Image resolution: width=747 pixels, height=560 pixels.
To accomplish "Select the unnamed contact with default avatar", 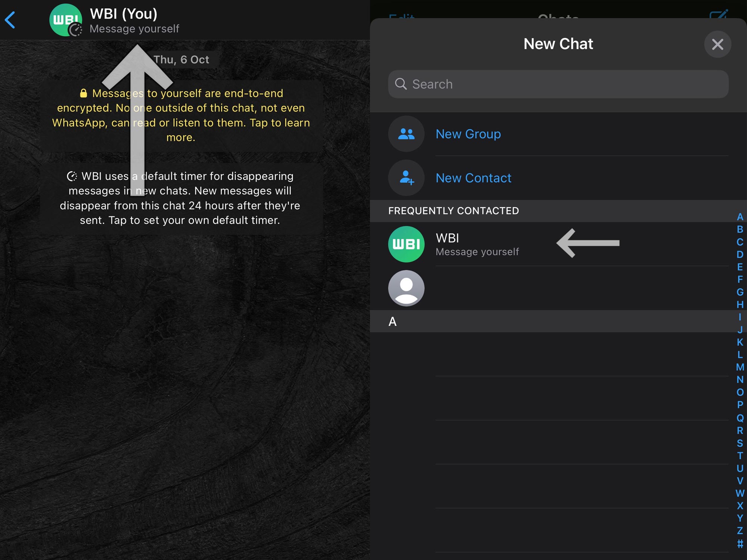I will pos(406,288).
